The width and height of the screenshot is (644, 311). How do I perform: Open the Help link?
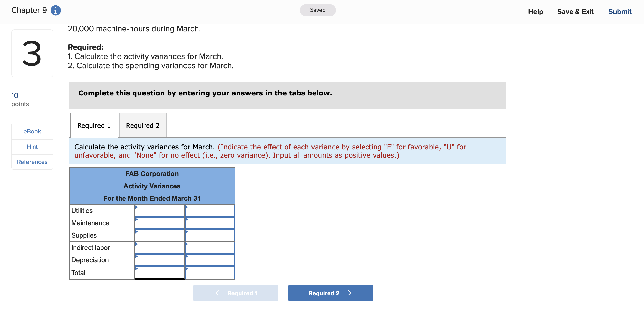click(x=535, y=11)
